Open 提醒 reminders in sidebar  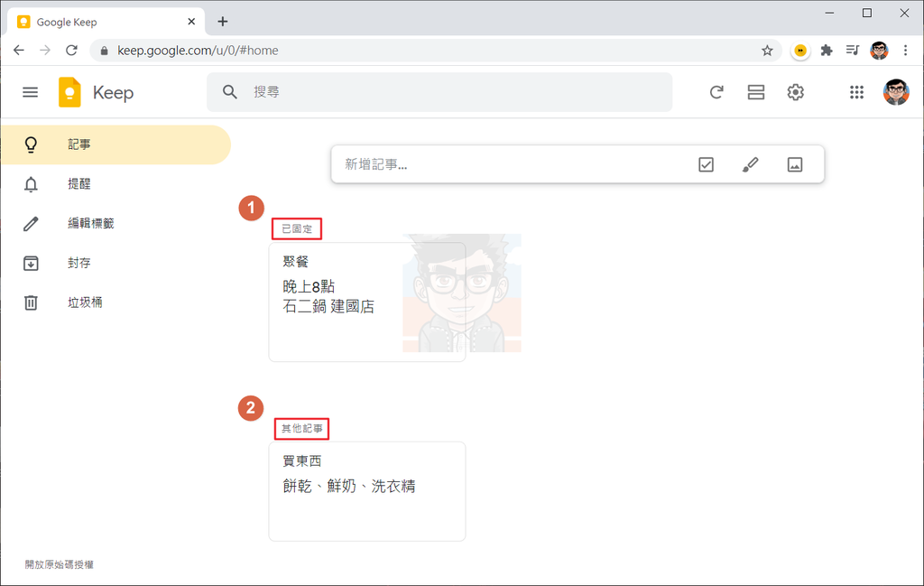[x=115, y=184]
